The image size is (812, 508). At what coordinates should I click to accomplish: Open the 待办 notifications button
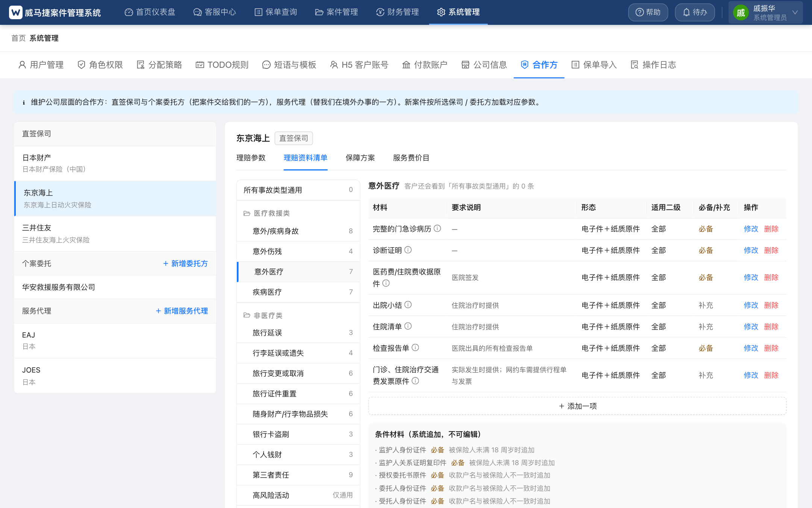(x=695, y=12)
